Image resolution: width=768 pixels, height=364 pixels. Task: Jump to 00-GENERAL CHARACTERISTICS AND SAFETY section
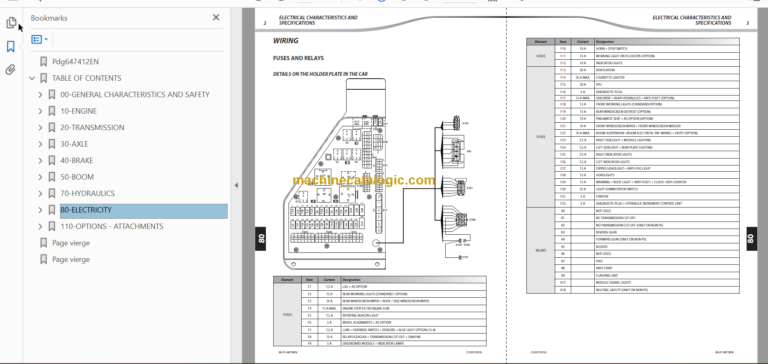(x=135, y=95)
